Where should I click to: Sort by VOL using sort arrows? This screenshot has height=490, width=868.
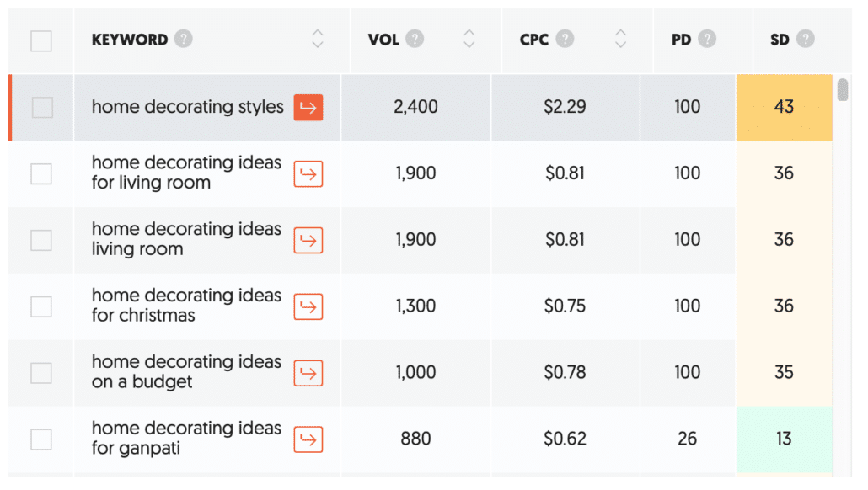tap(469, 39)
